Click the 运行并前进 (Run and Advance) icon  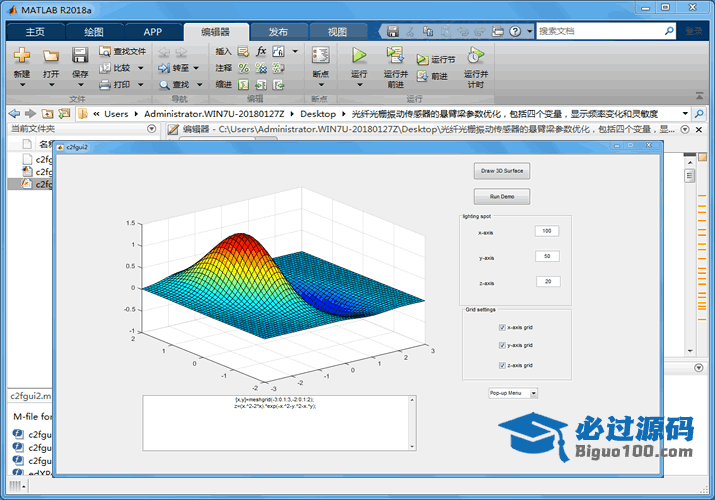point(395,55)
